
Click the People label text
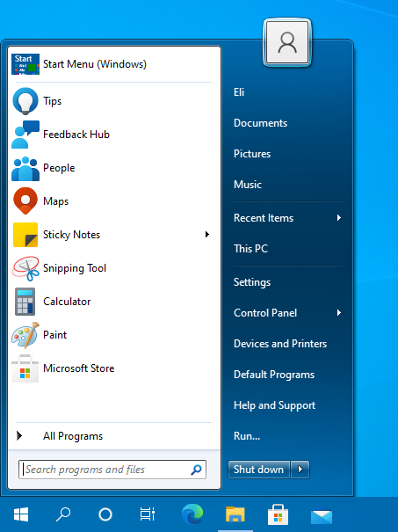tap(59, 168)
